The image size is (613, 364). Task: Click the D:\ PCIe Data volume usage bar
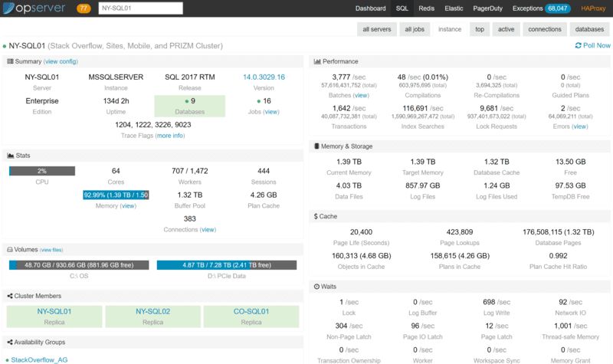pos(227,265)
